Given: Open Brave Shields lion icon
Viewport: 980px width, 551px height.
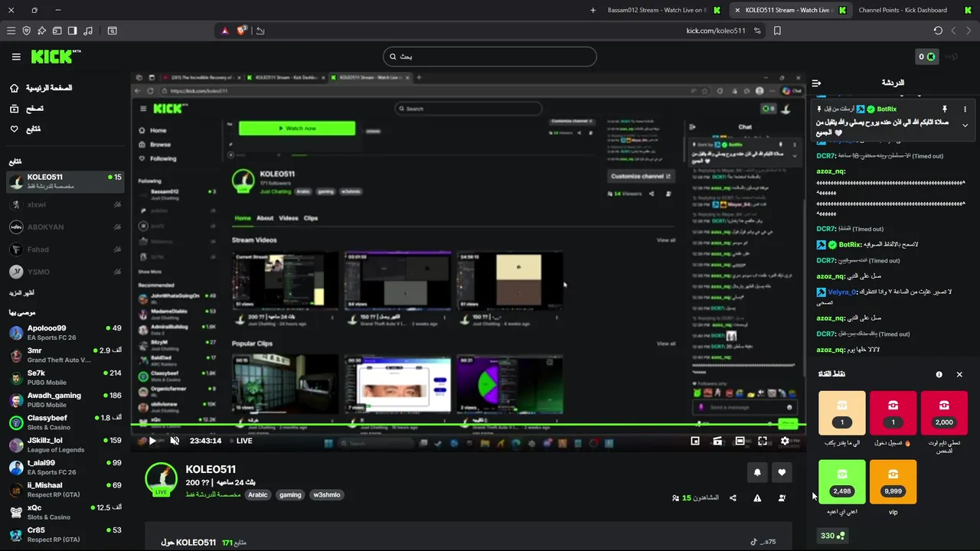Looking at the screenshot, I should pyautogui.click(x=242, y=31).
